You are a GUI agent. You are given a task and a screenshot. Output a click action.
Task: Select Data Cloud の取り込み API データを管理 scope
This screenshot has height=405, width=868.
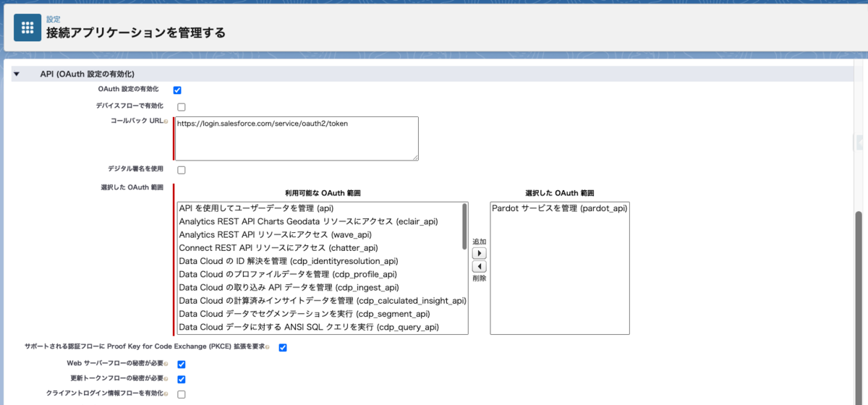coord(319,288)
